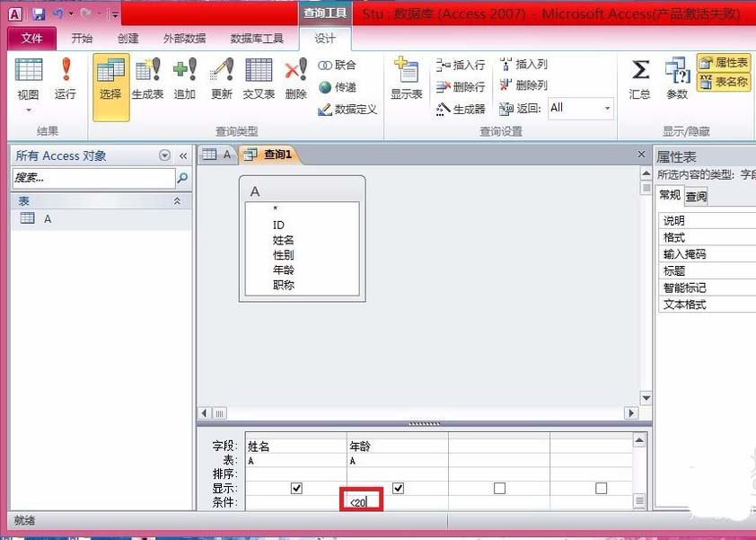Choose the 交叉表 crosstab query icon

click(259, 80)
